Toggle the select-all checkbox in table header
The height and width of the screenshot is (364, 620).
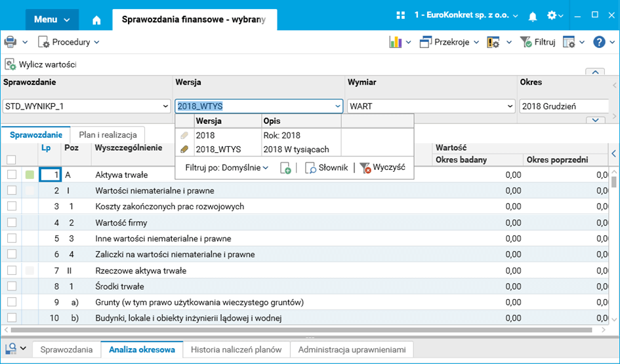[x=11, y=159]
